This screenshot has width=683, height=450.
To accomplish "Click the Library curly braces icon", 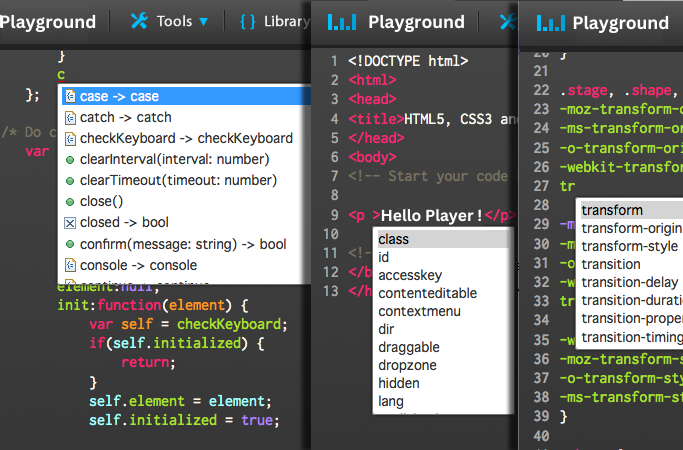I will coord(248,21).
